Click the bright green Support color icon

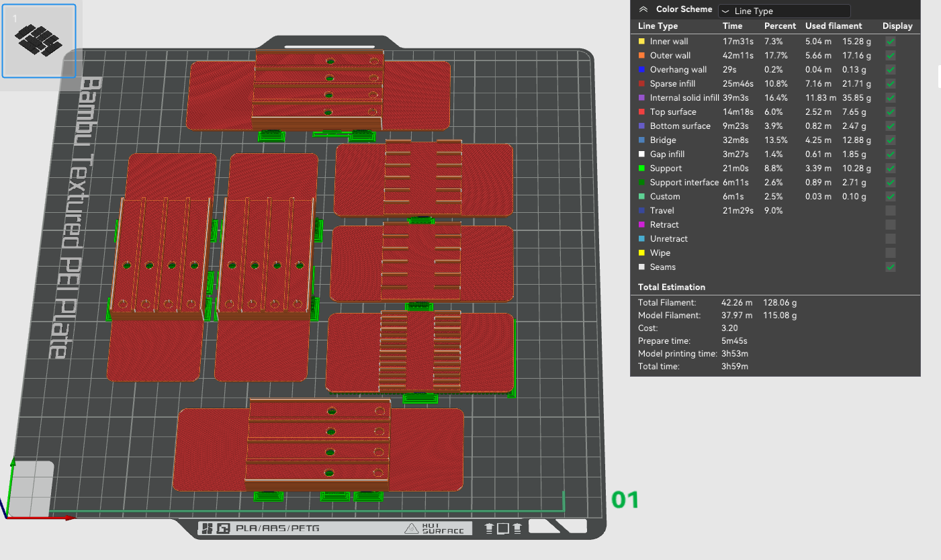pyautogui.click(x=641, y=169)
